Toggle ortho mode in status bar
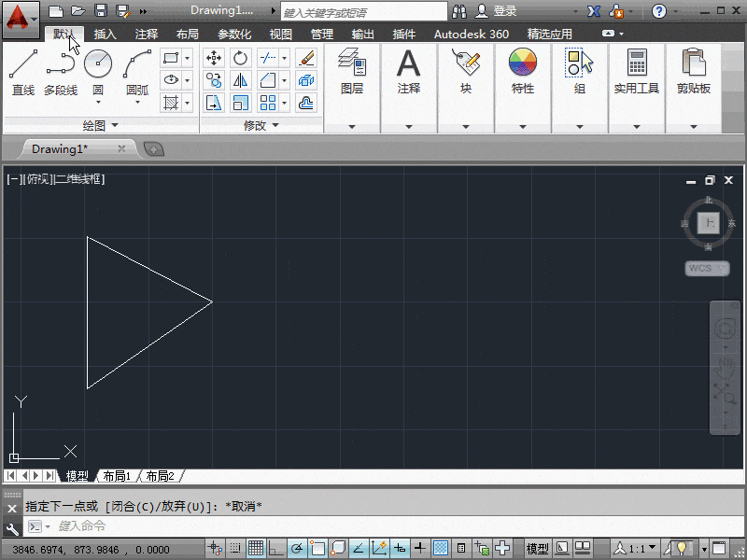 point(276,548)
